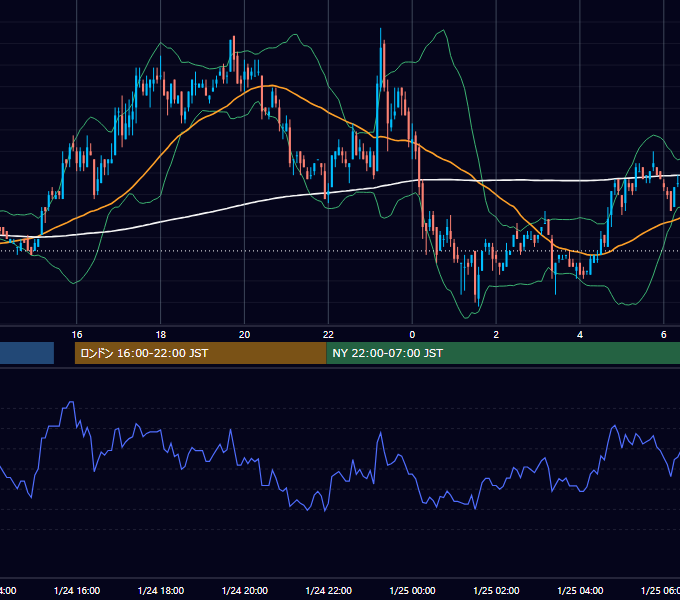The width and height of the screenshot is (680, 600).
Task: Click the 1/24 16:00 time label
Action: click(x=77, y=590)
